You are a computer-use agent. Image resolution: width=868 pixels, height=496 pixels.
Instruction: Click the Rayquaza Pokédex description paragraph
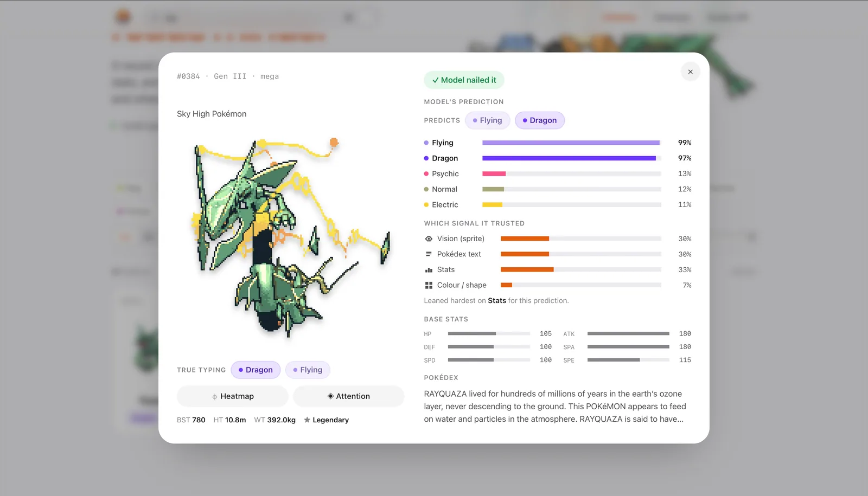pos(556,407)
